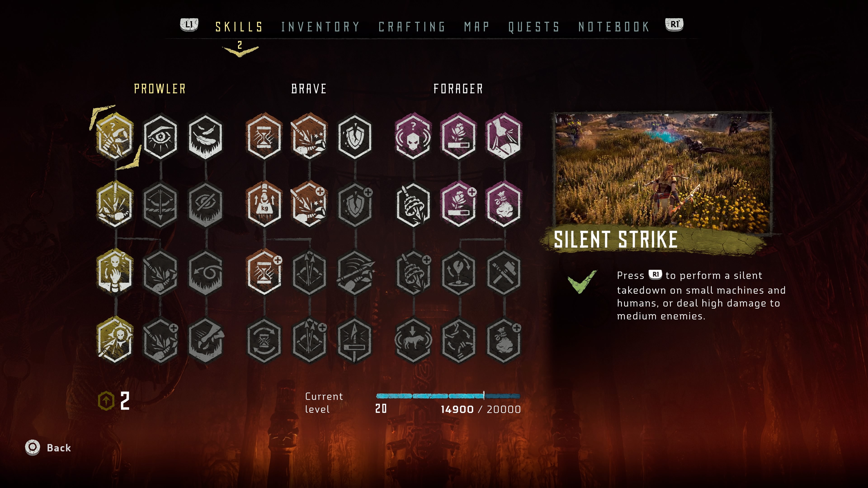
Task: Click the R1 next-tab button
Action: coord(674,25)
